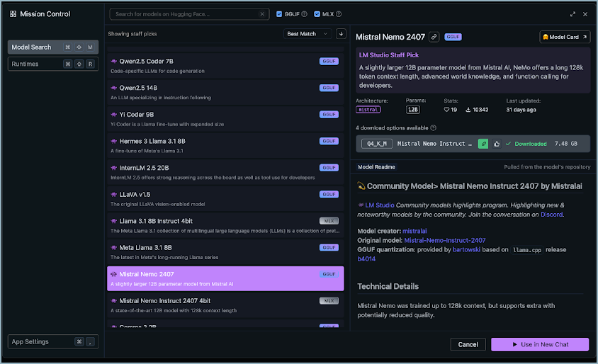Select the Model Readme tab
Screen dimensions: 598x364
[x=376, y=167]
